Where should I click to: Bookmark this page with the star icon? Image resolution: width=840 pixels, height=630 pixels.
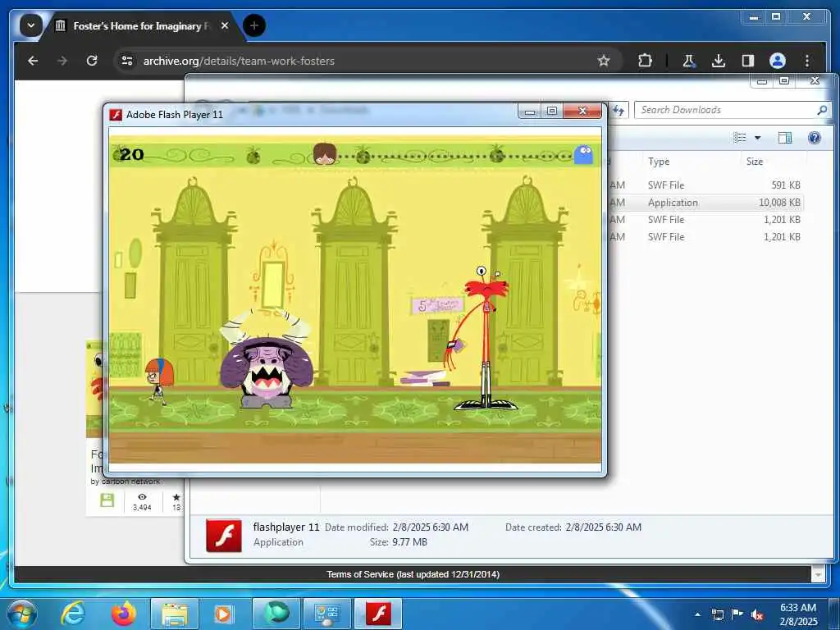coord(604,61)
